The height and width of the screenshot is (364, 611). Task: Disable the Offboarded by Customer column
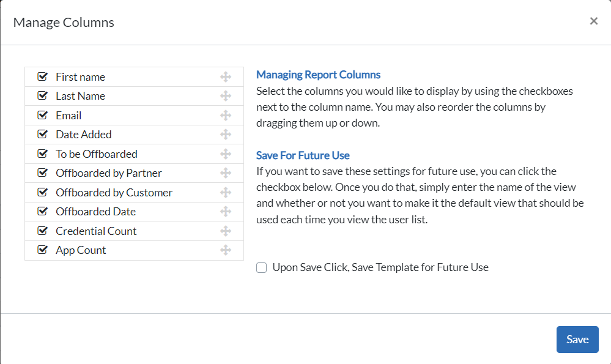click(x=42, y=193)
